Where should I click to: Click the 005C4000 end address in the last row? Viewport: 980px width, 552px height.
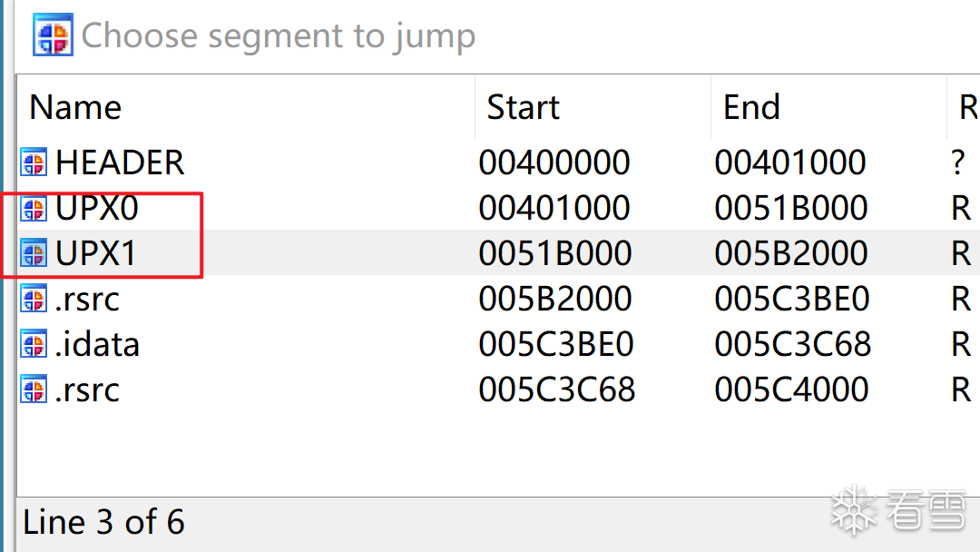791,390
